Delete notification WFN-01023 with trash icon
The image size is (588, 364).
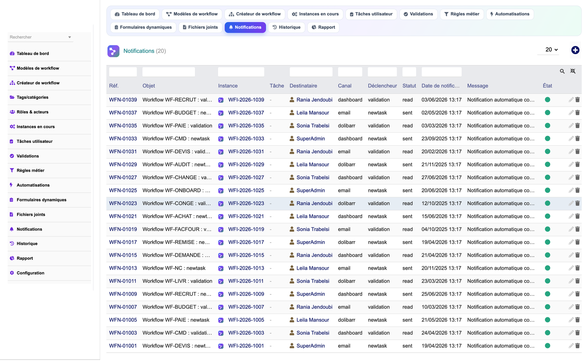(x=577, y=203)
